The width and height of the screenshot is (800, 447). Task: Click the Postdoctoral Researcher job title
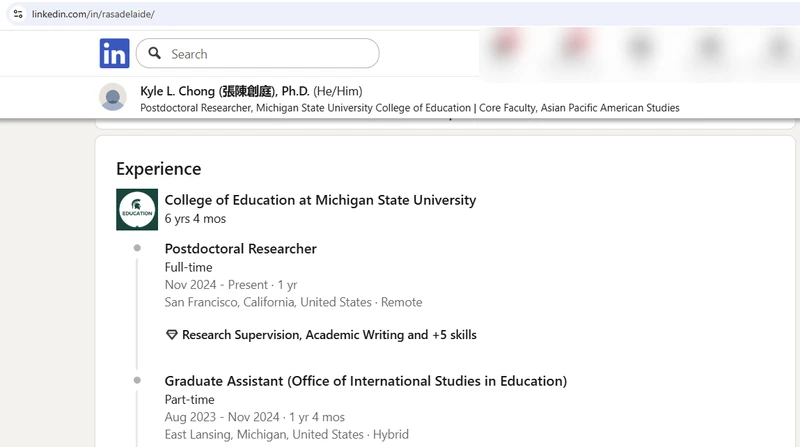pos(240,249)
